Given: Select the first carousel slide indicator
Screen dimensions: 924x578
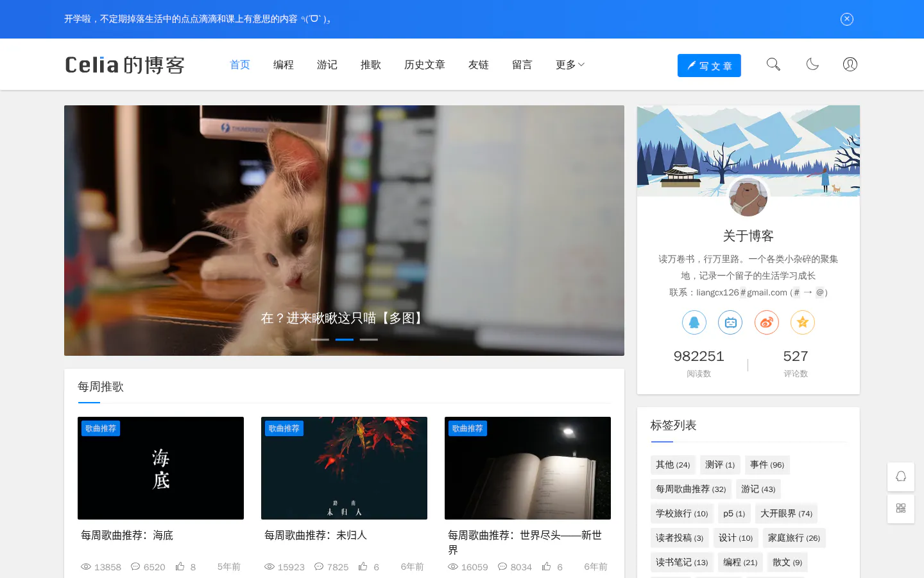Looking at the screenshot, I should click(x=320, y=340).
